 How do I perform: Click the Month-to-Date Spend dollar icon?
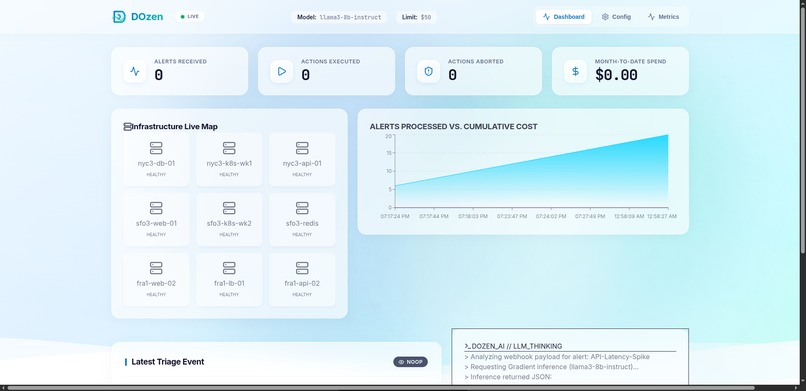pos(575,71)
